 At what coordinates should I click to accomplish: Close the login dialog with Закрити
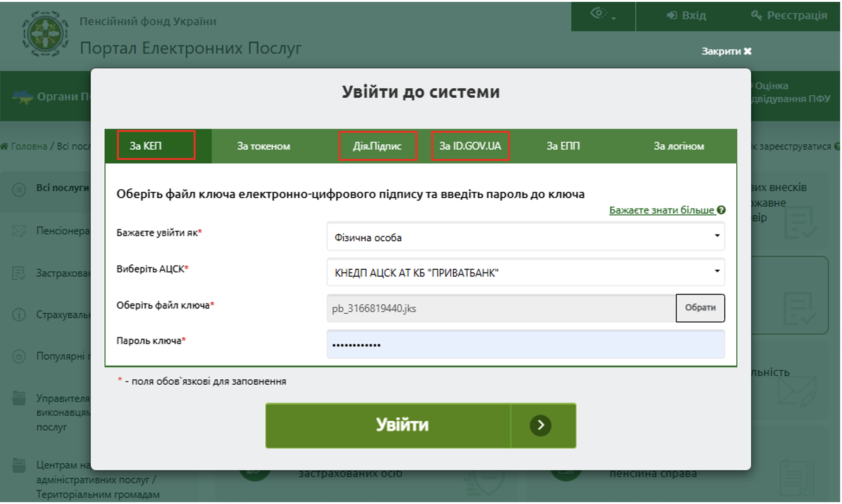coord(726,51)
